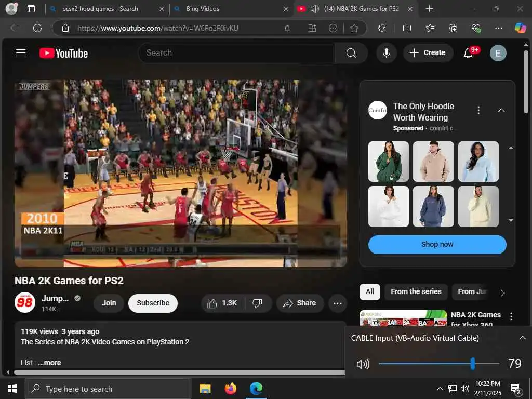Open sponsored ad options three dots
The image size is (532, 399).
[478, 110]
